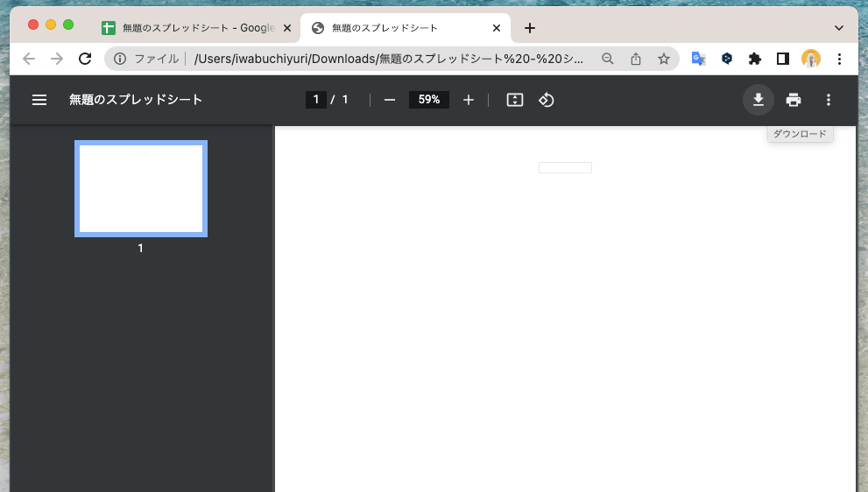Reload the page
Viewport: 868px width, 492px height.
(x=85, y=59)
